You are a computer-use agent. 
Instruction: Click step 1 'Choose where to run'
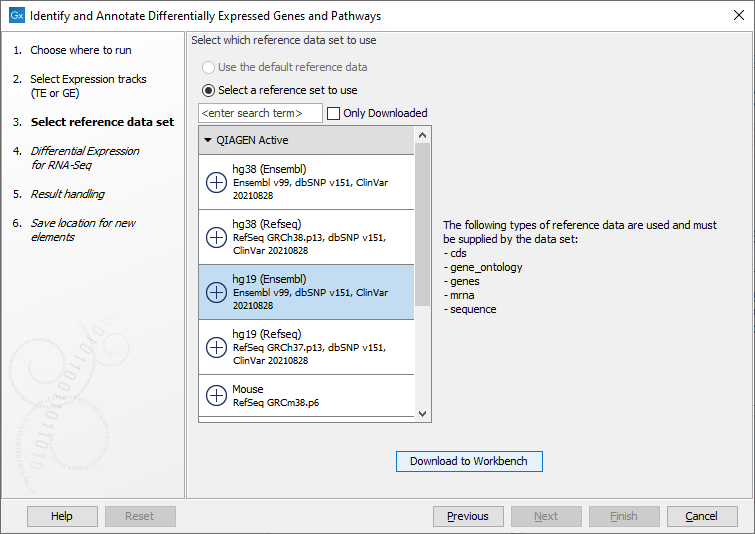click(x=81, y=50)
